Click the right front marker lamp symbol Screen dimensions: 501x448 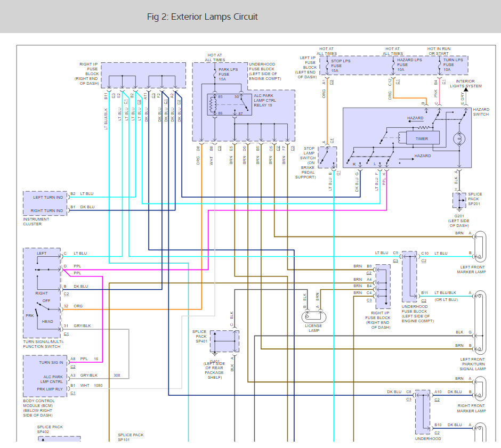480,389
